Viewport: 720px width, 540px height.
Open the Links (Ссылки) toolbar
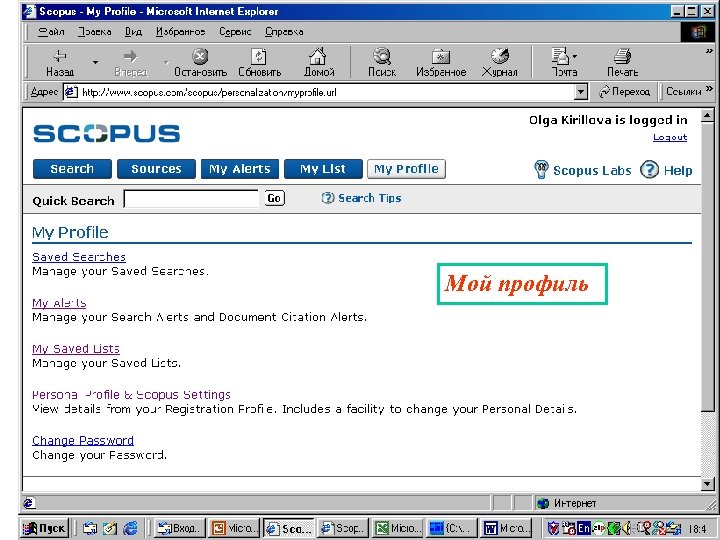coord(684,92)
